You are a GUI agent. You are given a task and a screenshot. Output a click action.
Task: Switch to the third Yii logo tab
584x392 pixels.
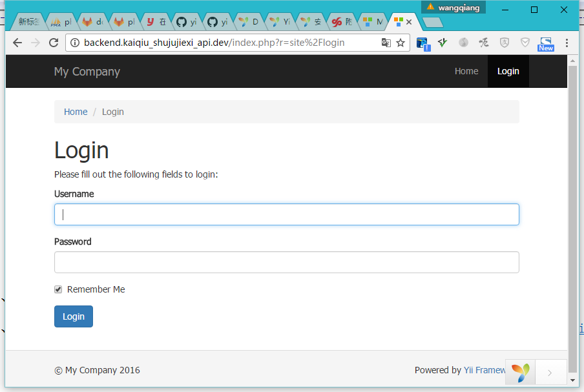311,22
